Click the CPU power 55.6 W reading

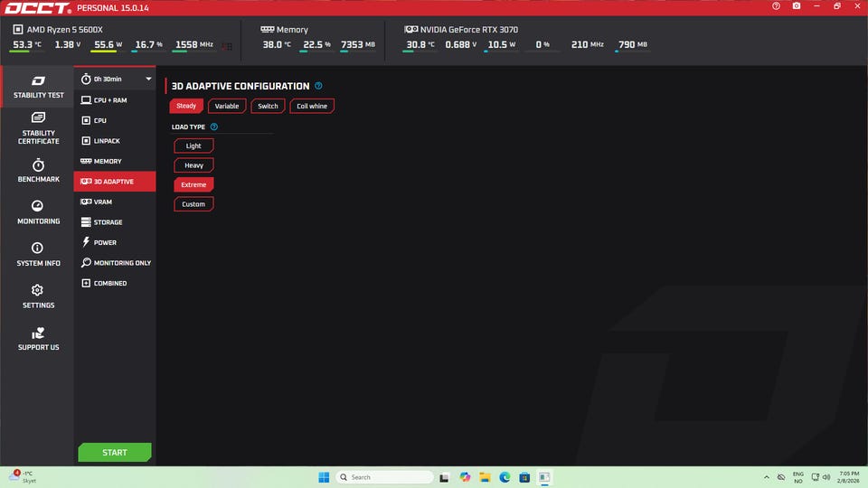(x=108, y=44)
